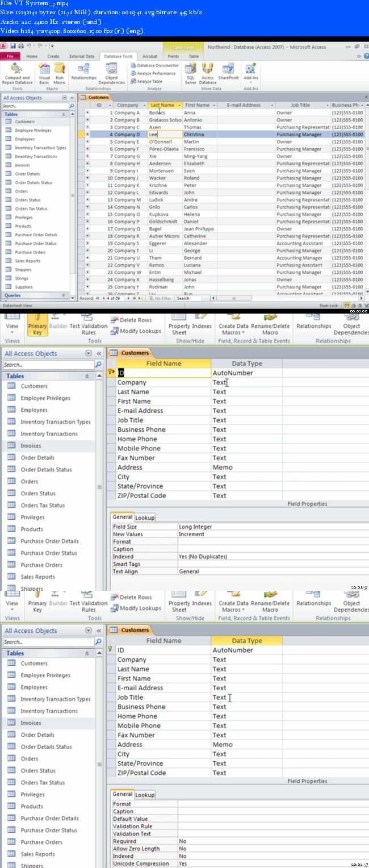Click the '4 of 29' record number box

tap(114, 298)
